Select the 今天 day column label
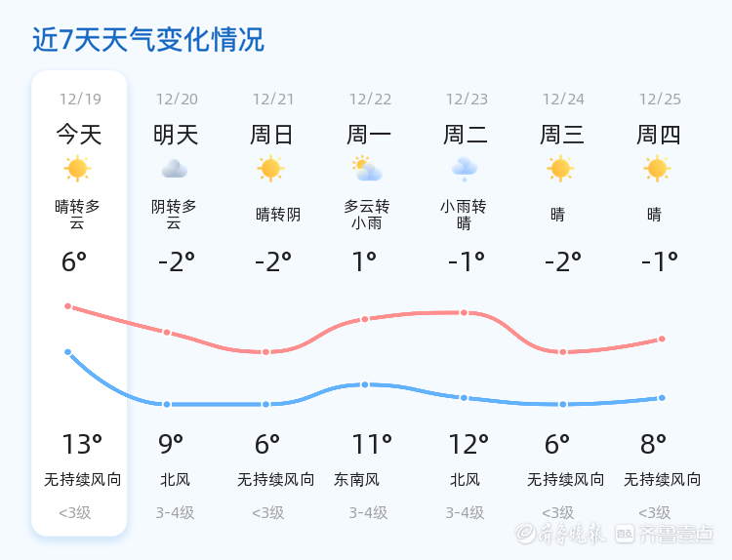 click(x=79, y=135)
